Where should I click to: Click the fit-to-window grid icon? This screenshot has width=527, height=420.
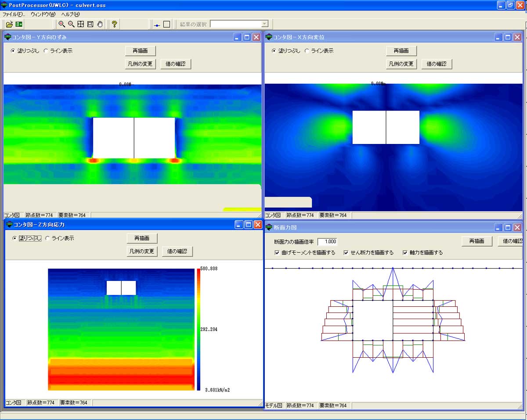(81, 24)
